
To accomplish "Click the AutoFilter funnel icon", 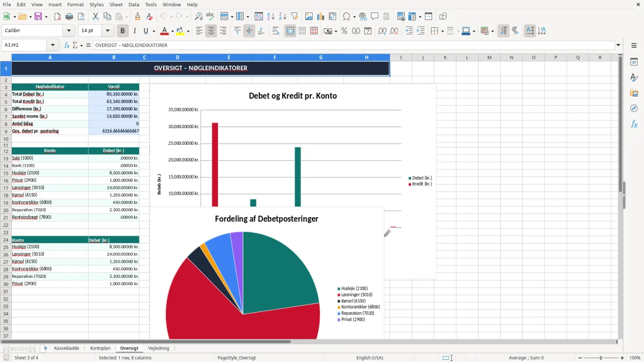I will tap(294, 17).
